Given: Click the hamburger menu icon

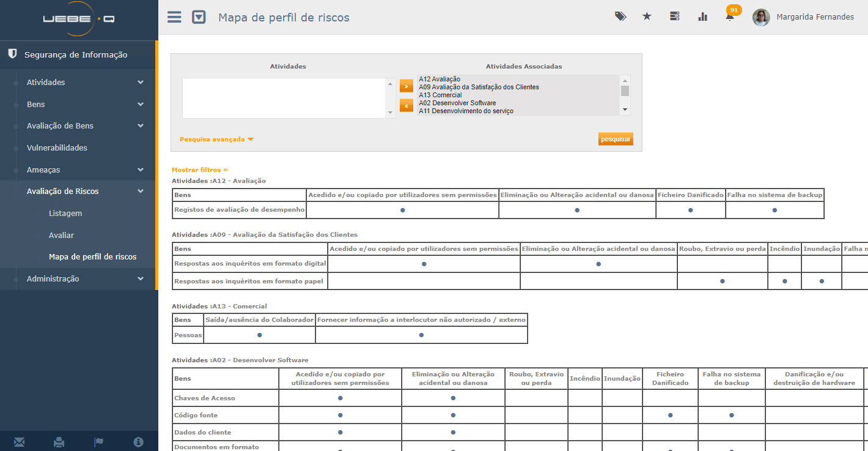Looking at the screenshot, I should (174, 17).
